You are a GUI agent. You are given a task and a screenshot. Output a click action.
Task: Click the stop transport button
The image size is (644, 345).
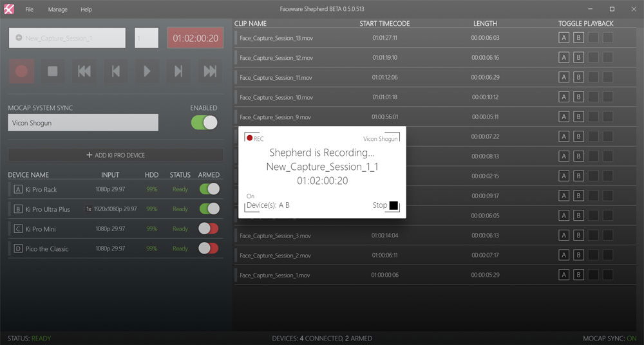click(53, 71)
